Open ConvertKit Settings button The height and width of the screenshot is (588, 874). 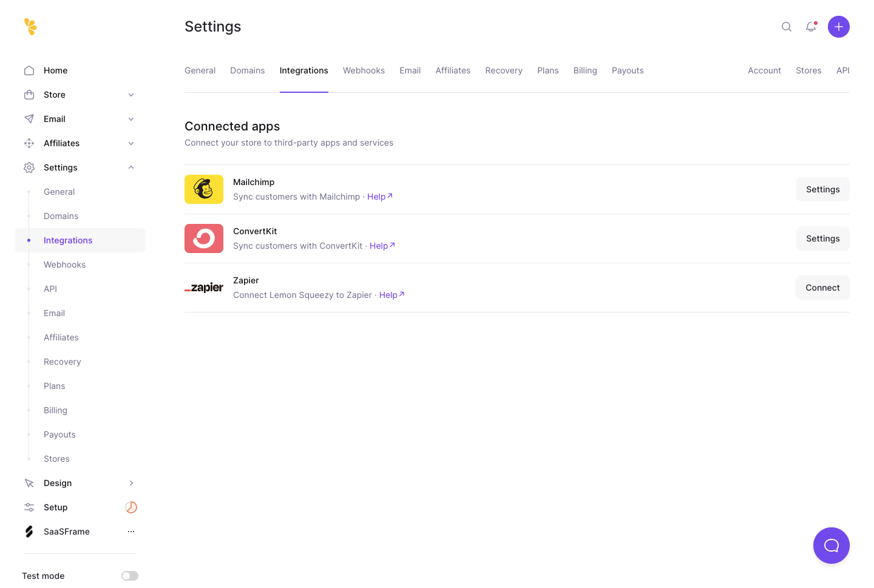[x=823, y=238]
